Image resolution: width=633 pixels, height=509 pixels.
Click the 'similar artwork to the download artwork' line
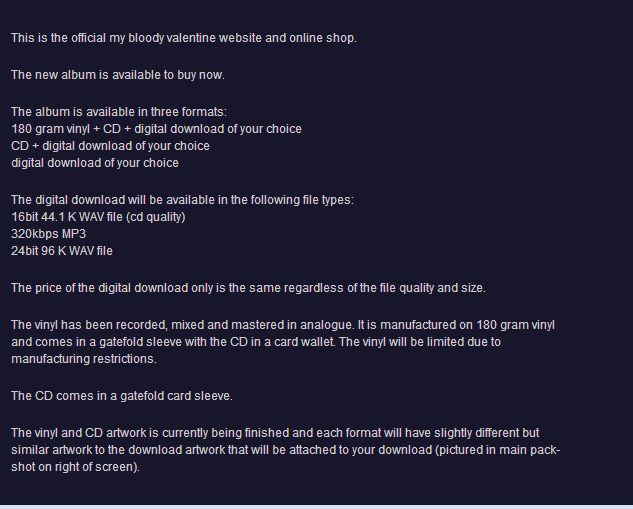[x=285, y=450]
